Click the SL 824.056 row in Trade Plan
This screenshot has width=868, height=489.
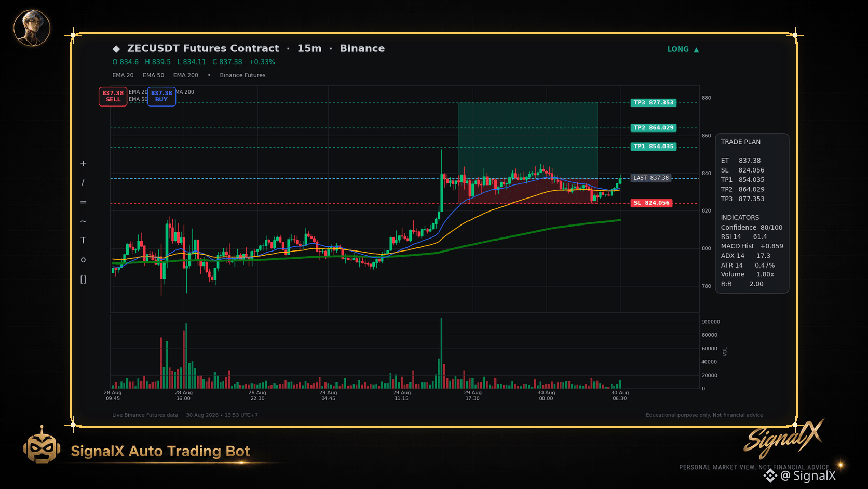point(742,170)
